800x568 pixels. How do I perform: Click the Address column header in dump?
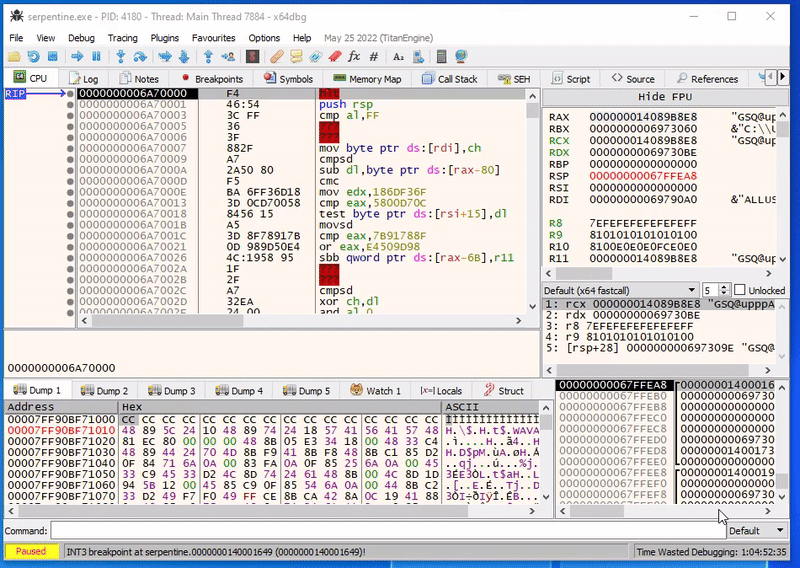[x=61, y=407]
